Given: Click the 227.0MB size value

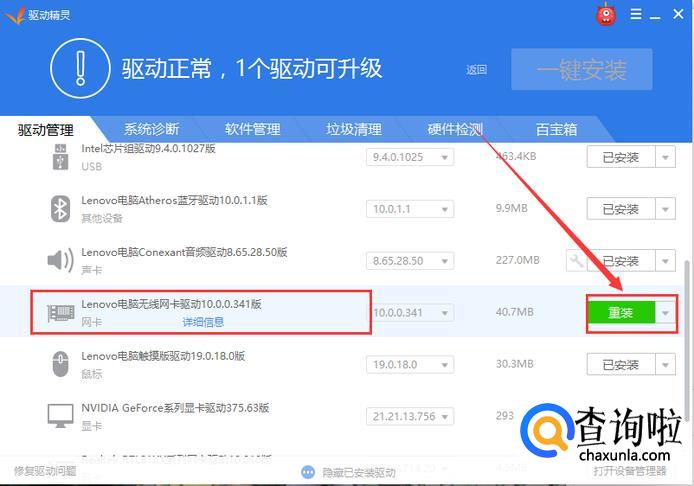Looking at the screenshot, I should [x=517, y=260].
